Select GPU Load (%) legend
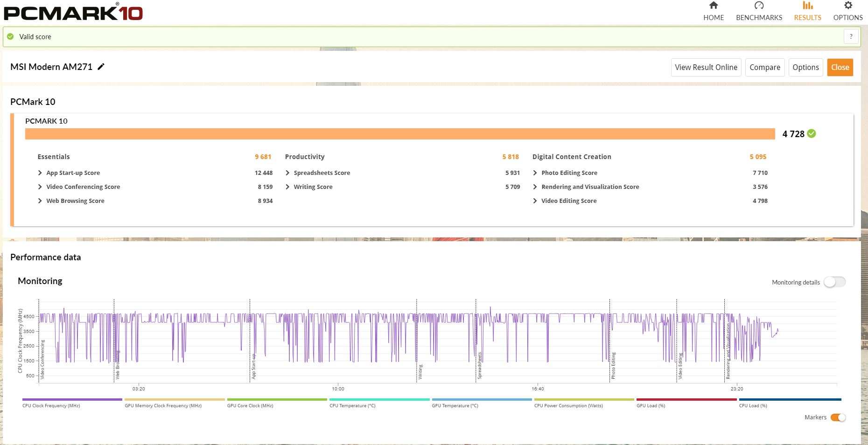Viewport: 868px width, 445px height. (686, 403)
